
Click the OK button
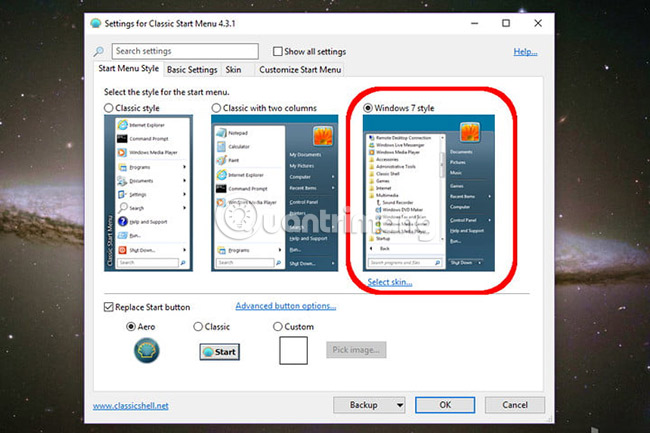pyautogui.click(x=445, y=405)
